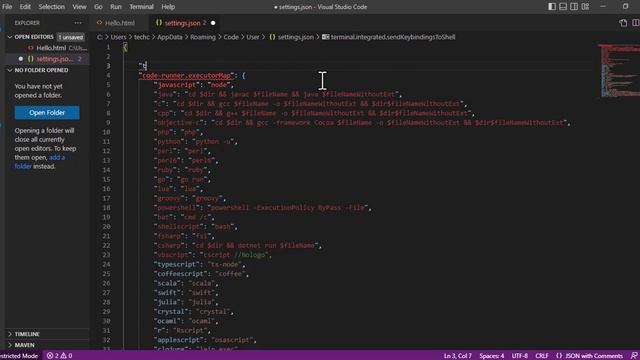Click the techc breadcrumb segment
This screenshot has height=360, width=640.
(142, 37)
